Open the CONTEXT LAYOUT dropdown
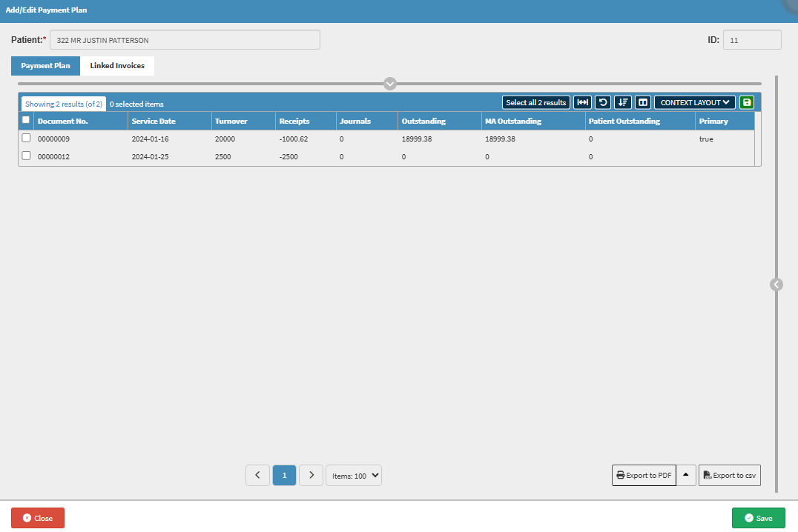 coord(694,102)
